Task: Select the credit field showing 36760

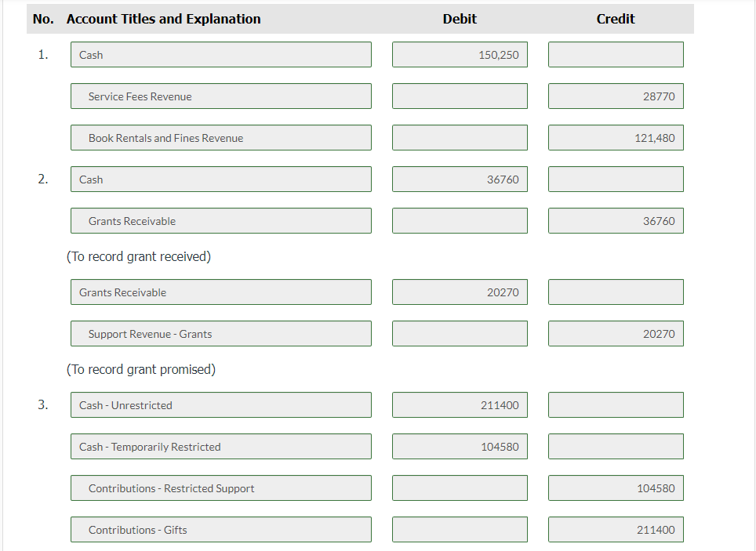Action: [x=616, y=220]
